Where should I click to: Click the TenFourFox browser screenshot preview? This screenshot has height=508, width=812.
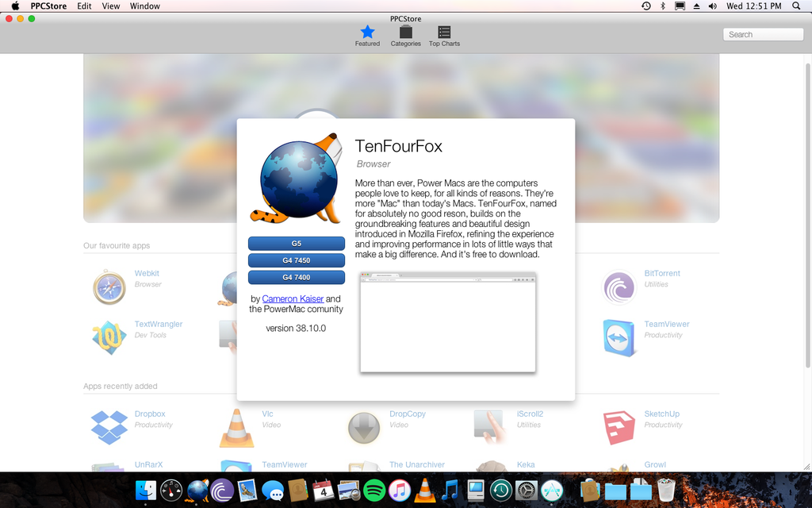click(x=448, y=322)
